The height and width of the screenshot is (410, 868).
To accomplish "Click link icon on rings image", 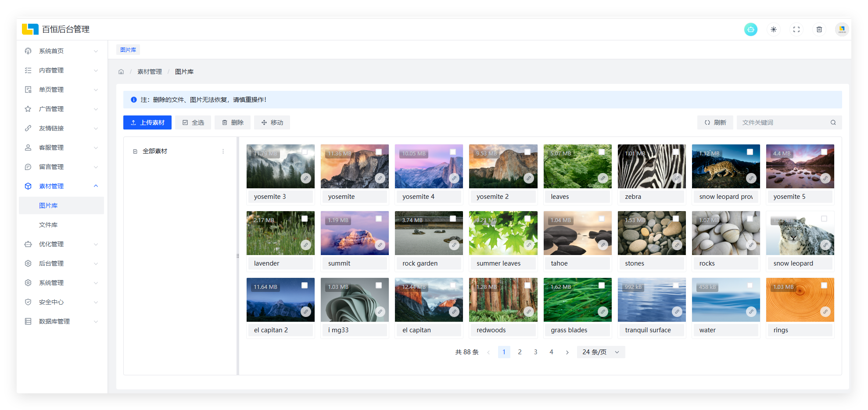I will [x=825, y=312].
